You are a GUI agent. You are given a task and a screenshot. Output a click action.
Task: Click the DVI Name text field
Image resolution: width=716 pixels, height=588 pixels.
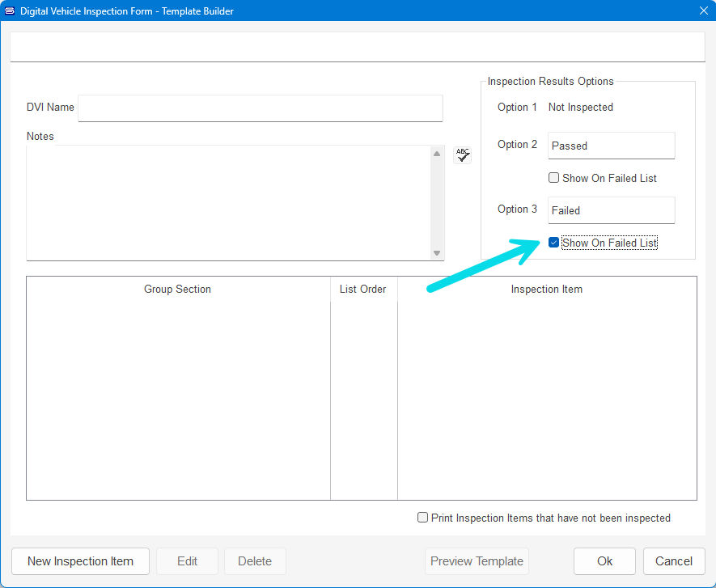(x=260, y=108)
